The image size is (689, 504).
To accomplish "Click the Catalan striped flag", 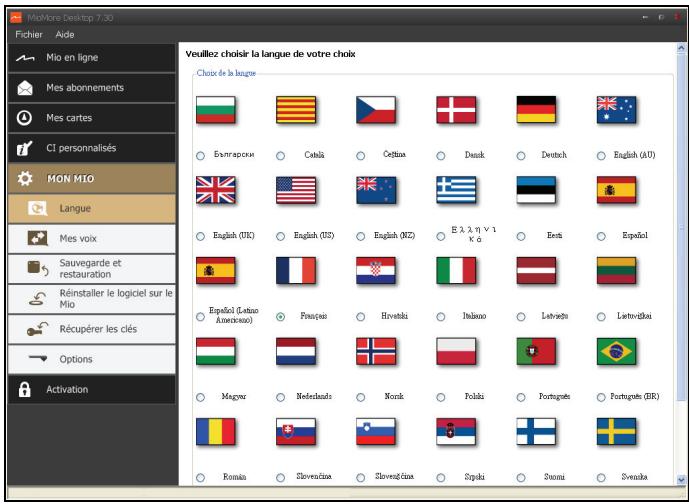I will [296, 109].
